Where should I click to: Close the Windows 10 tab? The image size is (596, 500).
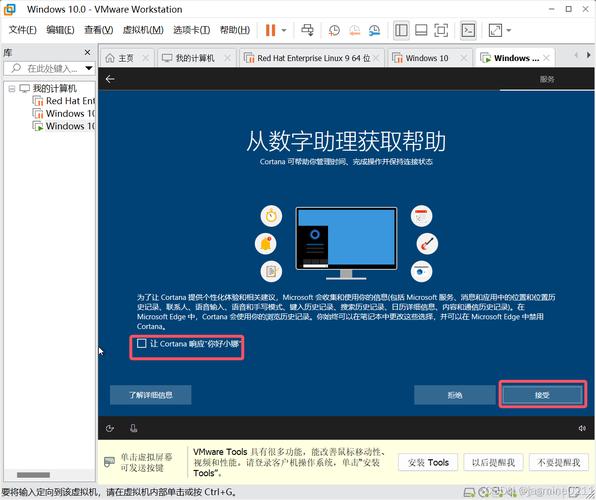(463, 58)
